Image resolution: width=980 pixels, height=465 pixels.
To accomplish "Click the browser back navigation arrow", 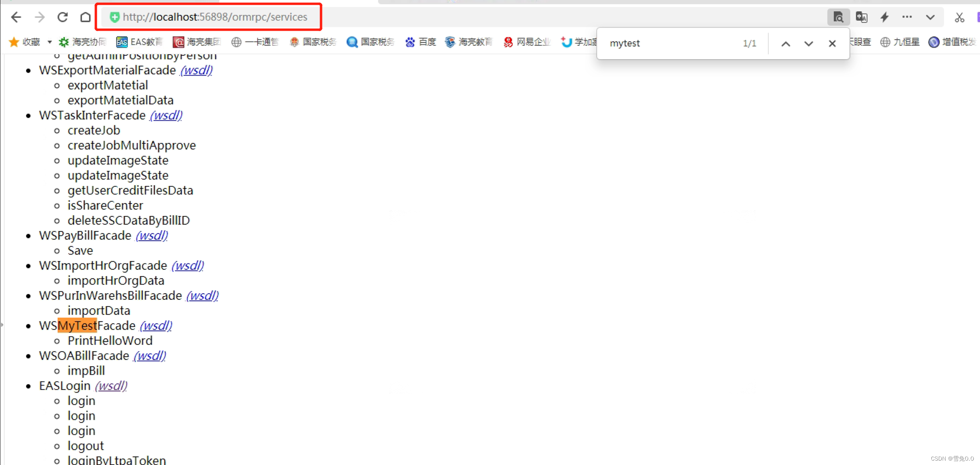I will coord(16,17).
